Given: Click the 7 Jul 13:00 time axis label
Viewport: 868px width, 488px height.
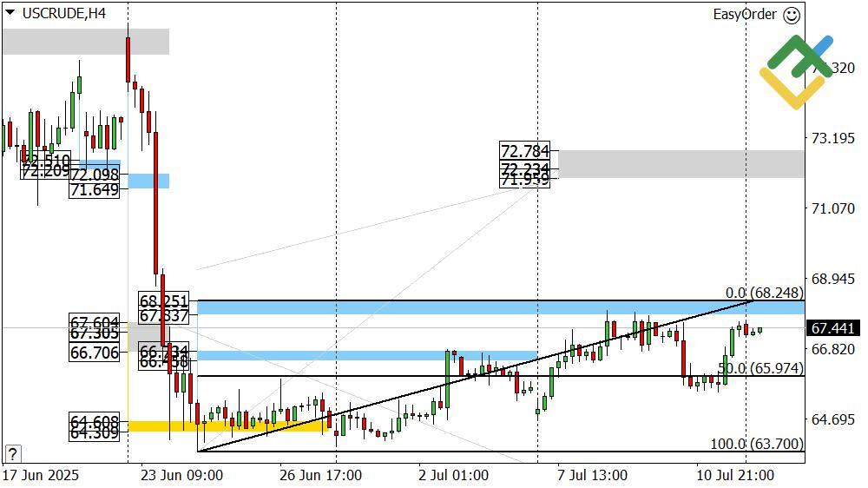Looking at the screenshot, I should pos(591,475).
